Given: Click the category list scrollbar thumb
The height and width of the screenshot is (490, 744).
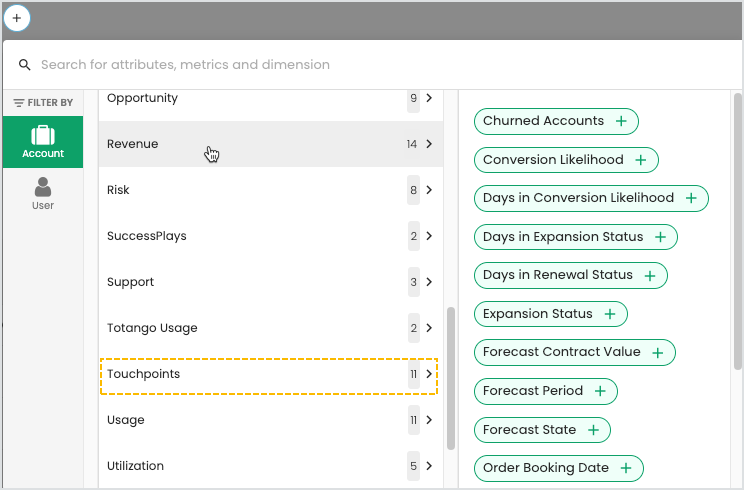Looking at the screenshot, I should tap(451, 378).
